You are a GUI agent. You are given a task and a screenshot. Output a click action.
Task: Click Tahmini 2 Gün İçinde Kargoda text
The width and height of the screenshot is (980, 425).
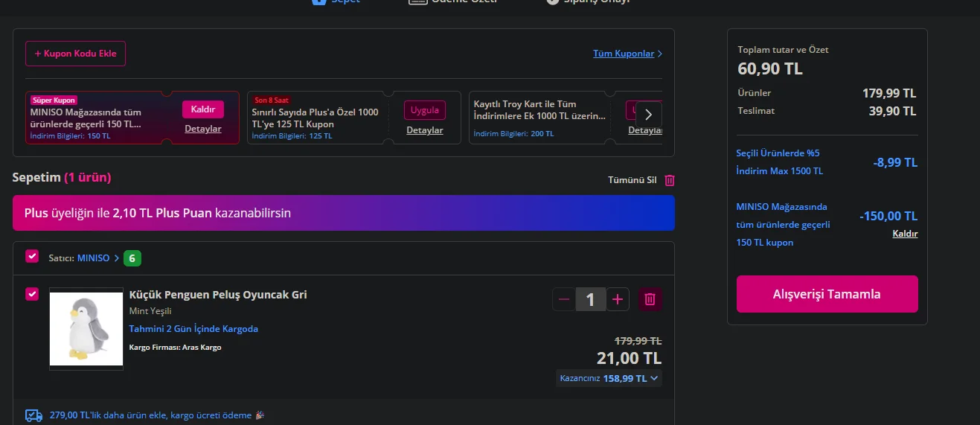point(193,329)
